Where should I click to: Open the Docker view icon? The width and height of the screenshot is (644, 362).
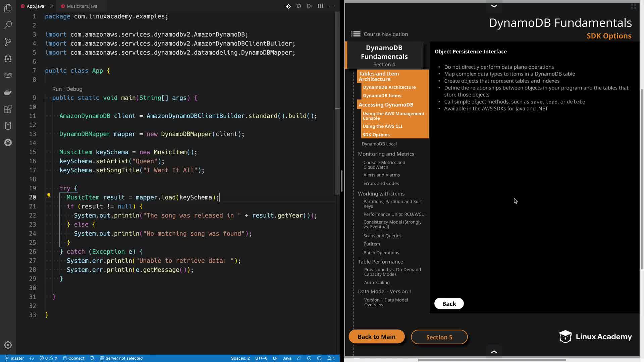tap(8, 92)
